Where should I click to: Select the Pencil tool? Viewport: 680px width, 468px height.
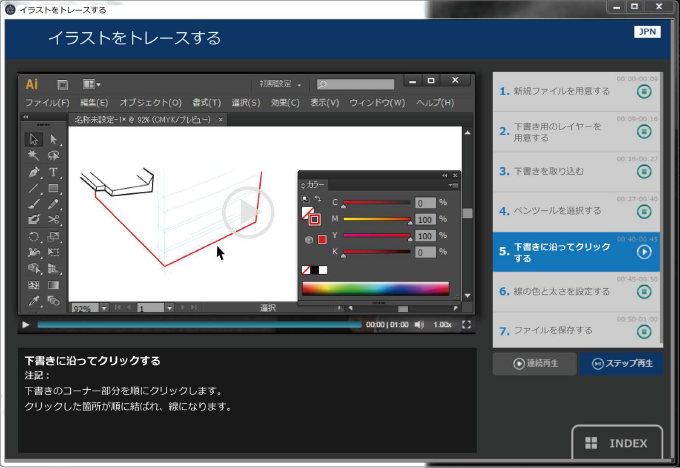(x=53, y=204)
